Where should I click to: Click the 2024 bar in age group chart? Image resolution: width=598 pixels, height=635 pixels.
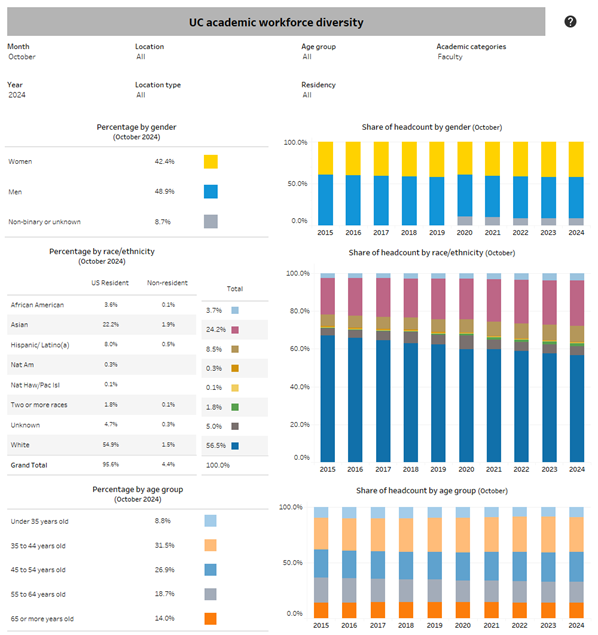click(x=576, y=563)
